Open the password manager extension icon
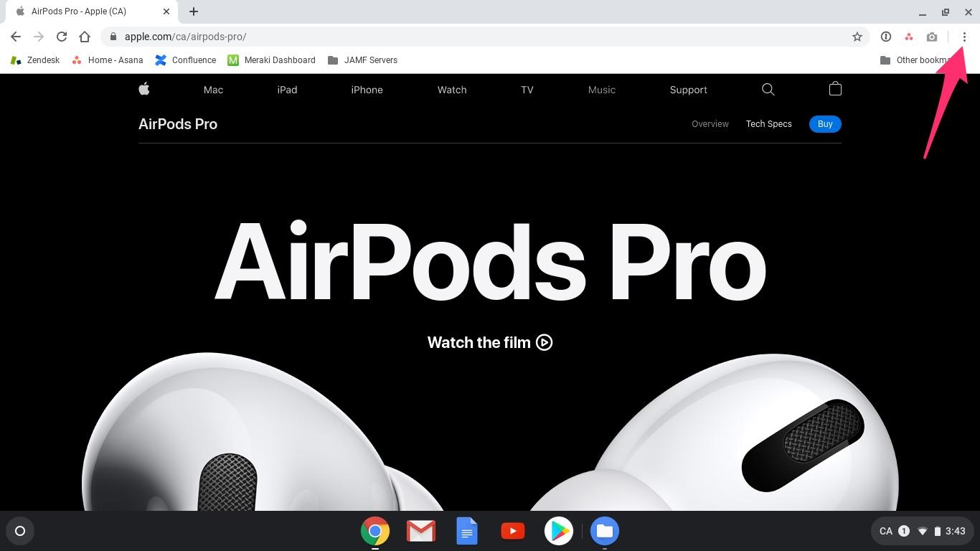 pos(886,37)
